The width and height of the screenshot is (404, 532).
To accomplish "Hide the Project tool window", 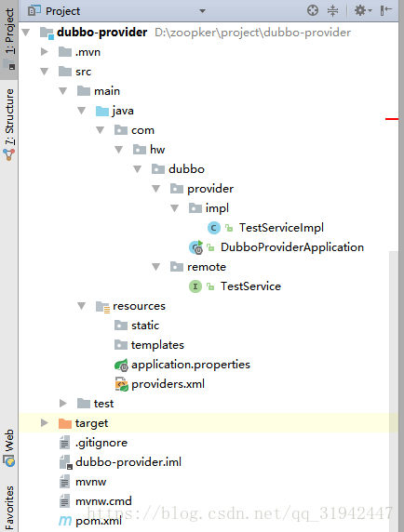I will click(x=386, y=10).
